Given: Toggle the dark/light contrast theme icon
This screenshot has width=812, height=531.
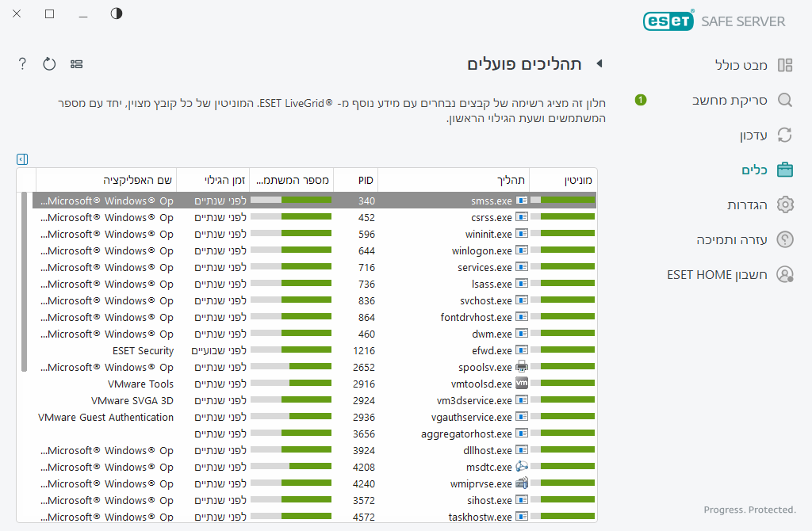Looking at the screenshot, I should tap(117, 13).
